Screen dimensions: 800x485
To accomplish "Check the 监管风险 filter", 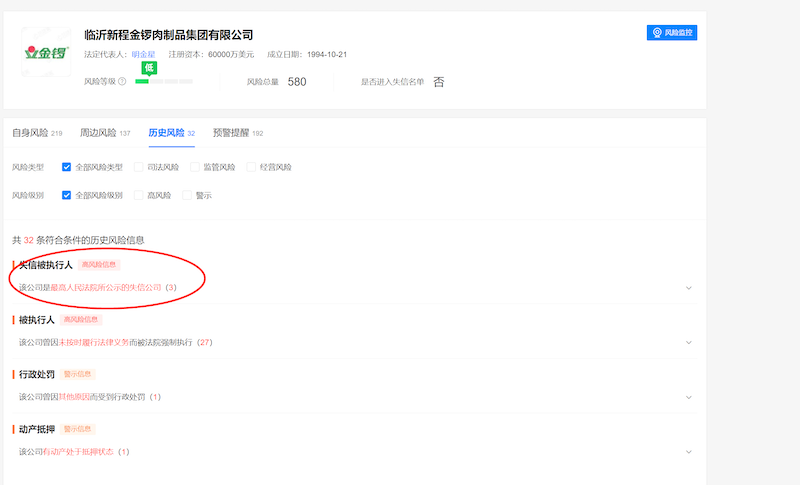I will click(194, 167).
